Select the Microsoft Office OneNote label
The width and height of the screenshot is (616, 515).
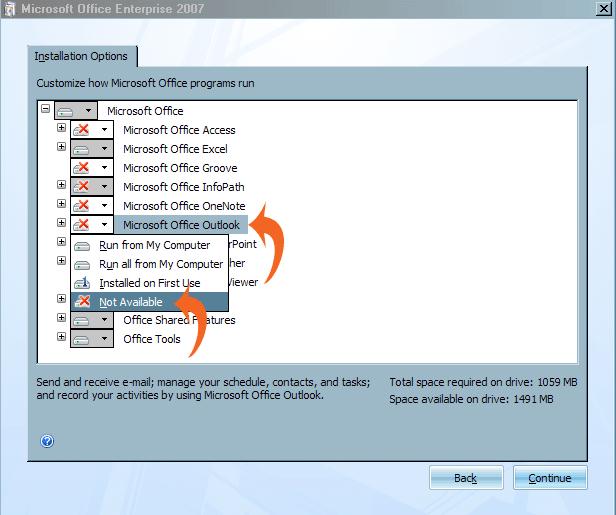click(x=184, y=206)
